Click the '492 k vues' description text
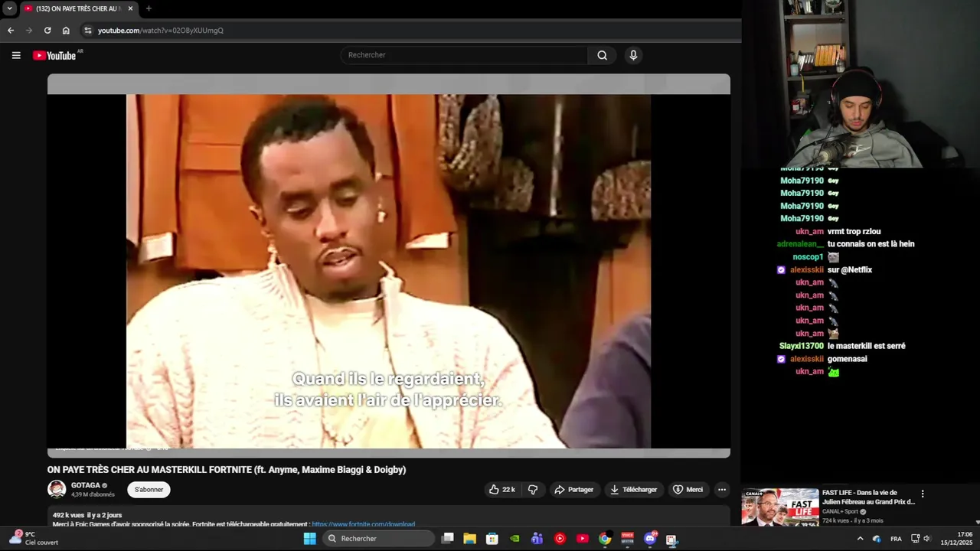Image resolution: width=980 pixels, height=551 pixels. click(68, 515)
